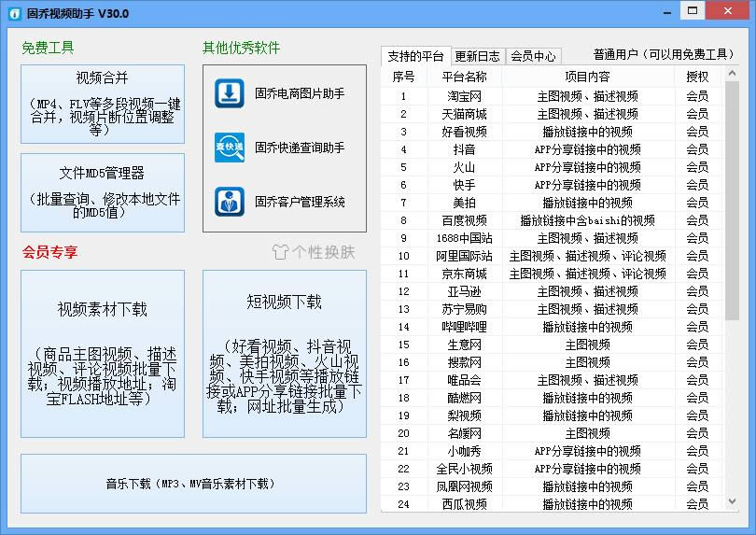Screen dimensions: 756x535
Task: Click the 个性换肤 shirt icon
Action: click(280, 252)
